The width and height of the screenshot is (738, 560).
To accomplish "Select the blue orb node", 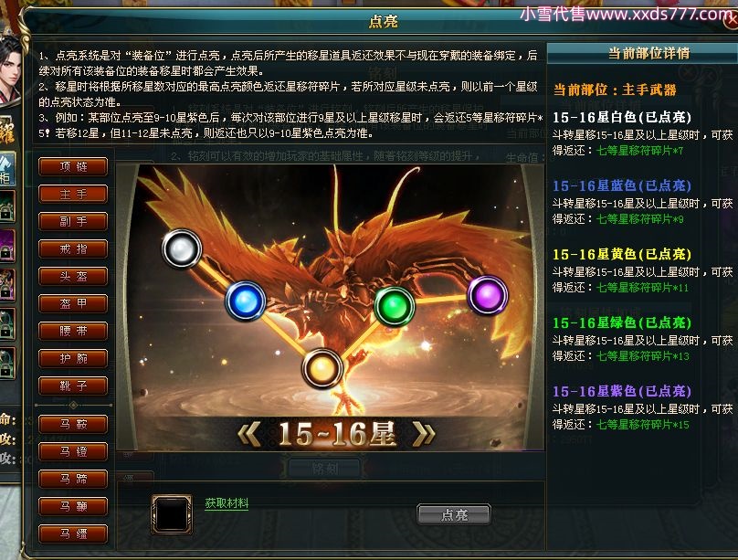I will (x=245, y=301).
